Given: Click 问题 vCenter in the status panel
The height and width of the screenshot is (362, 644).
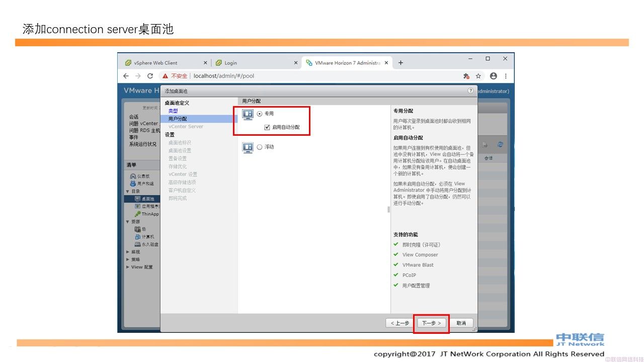Looking at the screenshot, I should click(x=143, y=123).
